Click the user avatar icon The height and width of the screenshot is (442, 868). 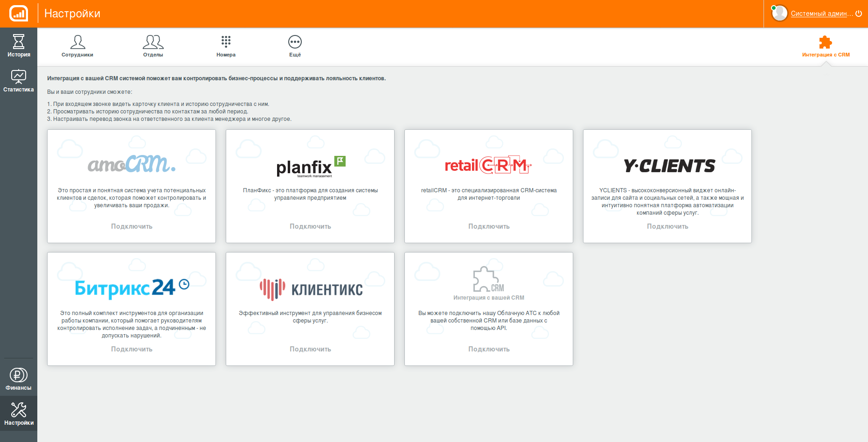tap(779, 14)
